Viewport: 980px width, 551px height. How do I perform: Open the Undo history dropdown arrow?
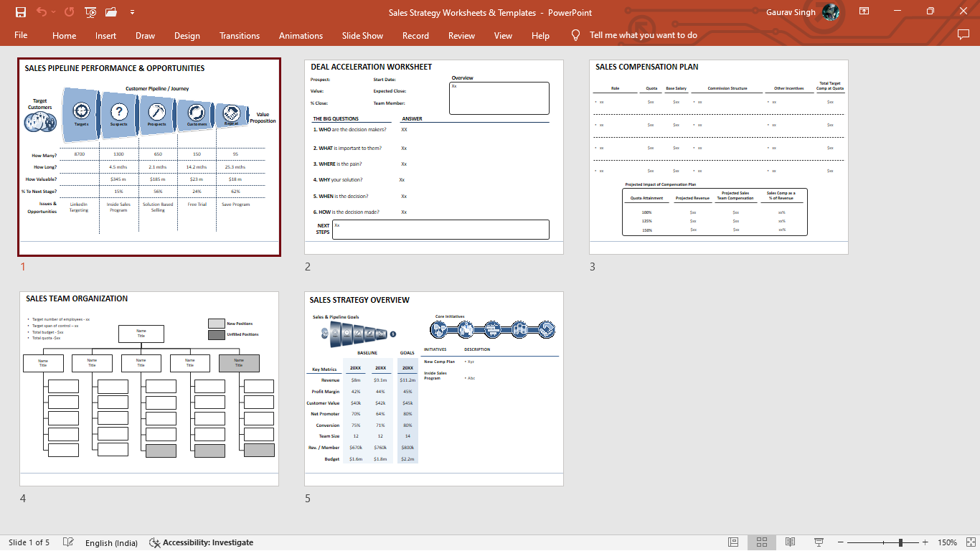54,12
